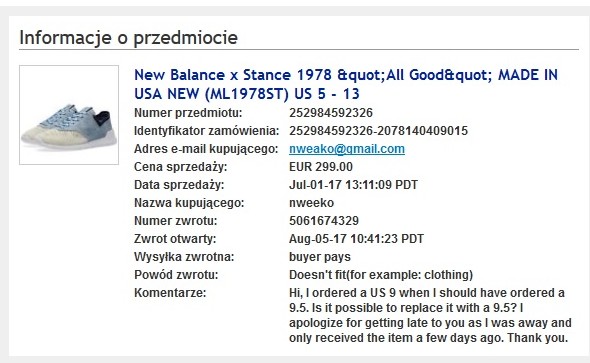Select the item number 252984592326

(x=331, y=113)
